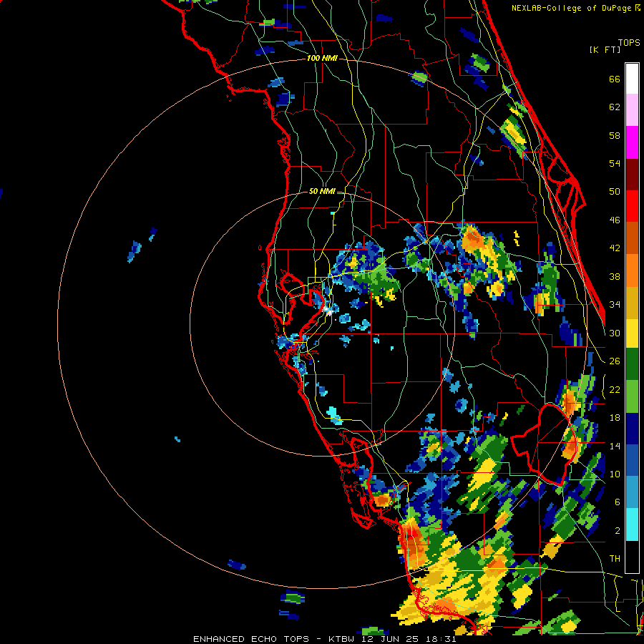Pick the gold legend swatch
Screen dimensions: 644x644
coord(632,303)
